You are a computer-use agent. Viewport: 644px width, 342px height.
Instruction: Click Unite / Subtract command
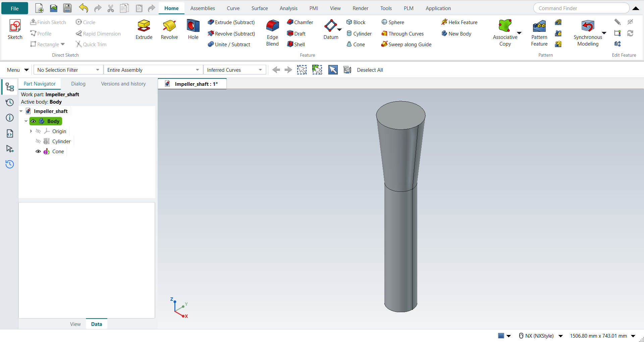[x=229, y=44]
